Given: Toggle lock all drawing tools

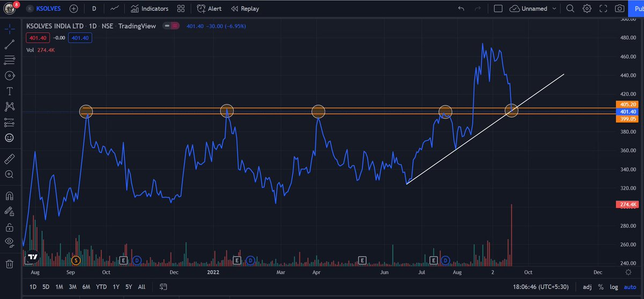Looking at the screenshot, I should click(x=9, y=227).
